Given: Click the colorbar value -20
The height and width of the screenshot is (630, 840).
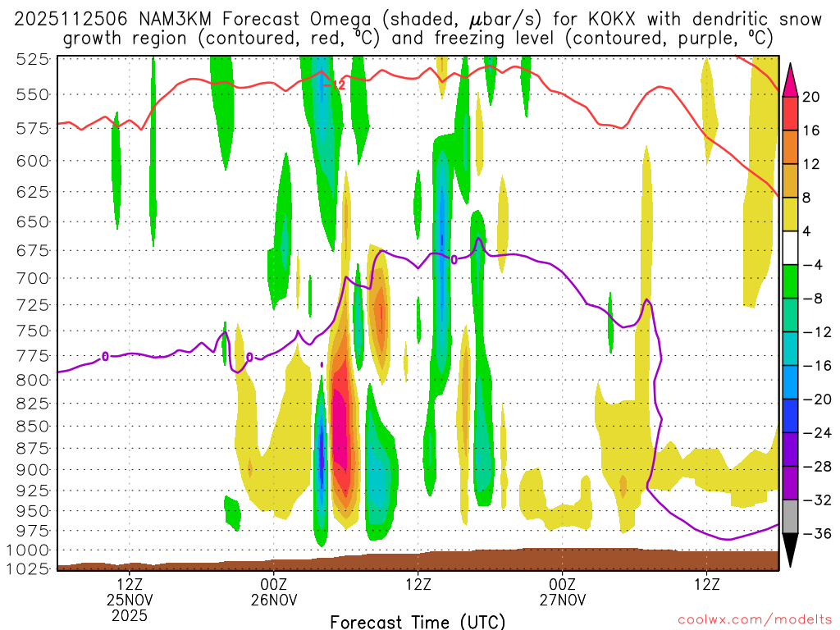Looking at the screenshot, I should (817, 399).
